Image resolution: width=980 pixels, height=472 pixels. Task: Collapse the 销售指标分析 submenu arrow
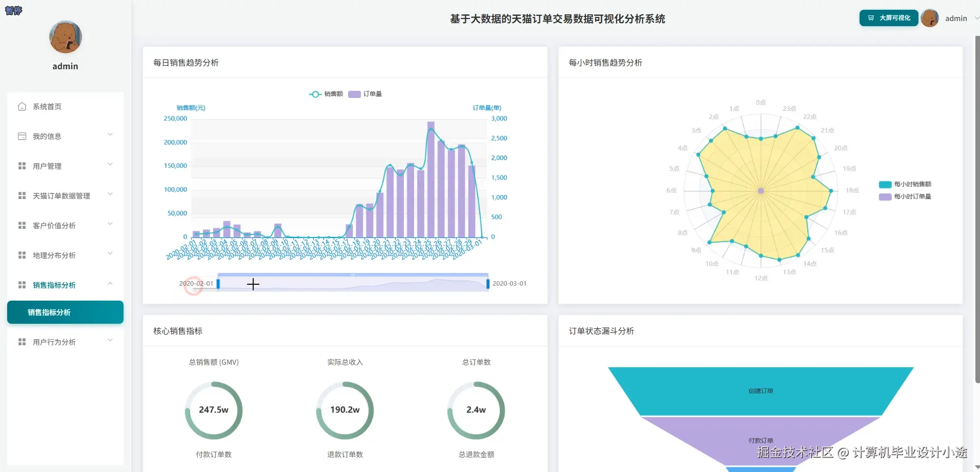coord(110,284)
